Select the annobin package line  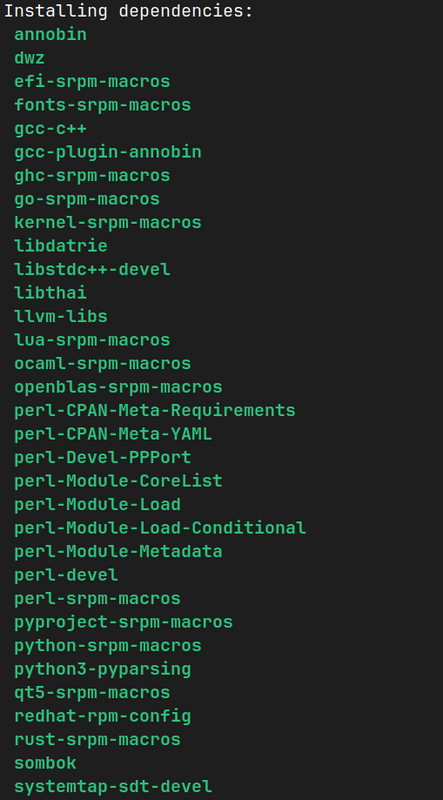pos(51,35)
